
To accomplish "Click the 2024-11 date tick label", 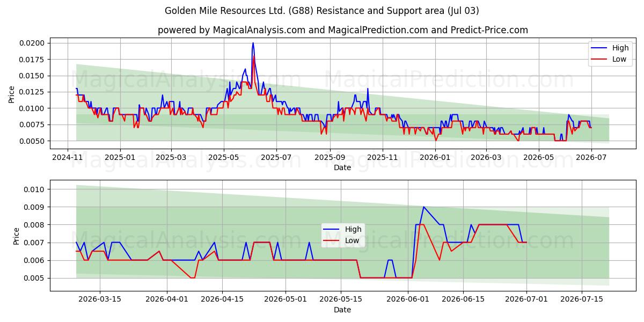I will [68, 157].
